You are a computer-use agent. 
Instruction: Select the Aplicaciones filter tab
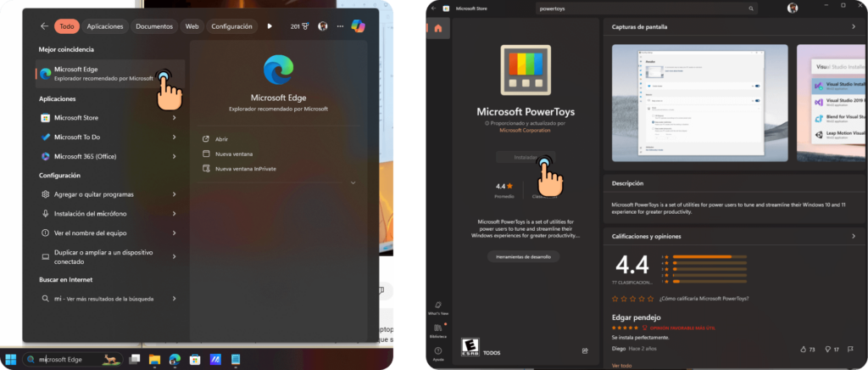(104, 26)
